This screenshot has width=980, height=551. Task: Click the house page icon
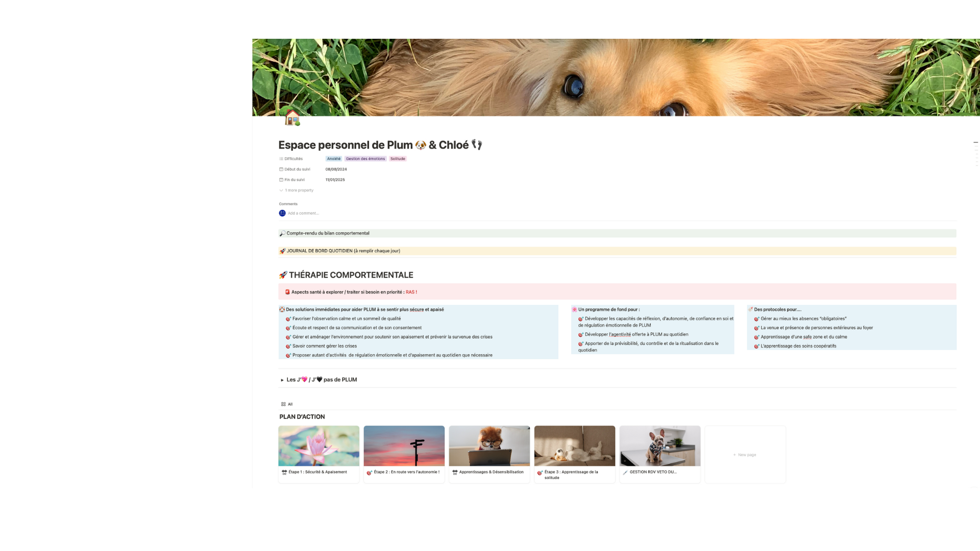(x=292, y=118)
